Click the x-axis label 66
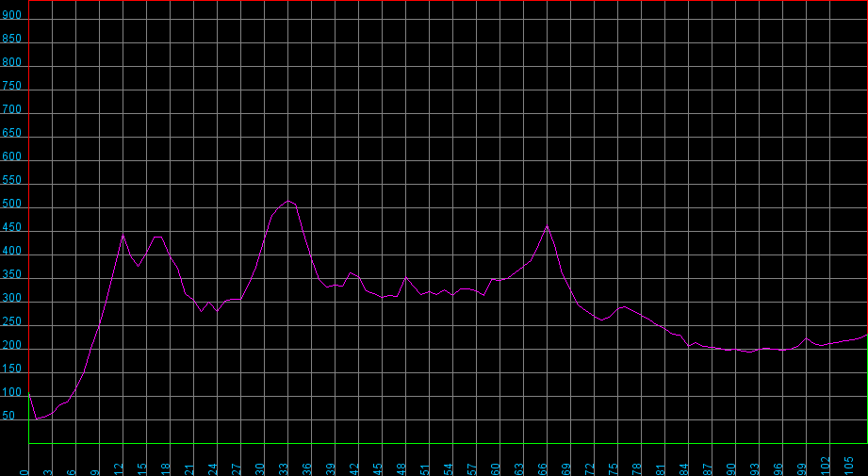 [x=543, y=469]
